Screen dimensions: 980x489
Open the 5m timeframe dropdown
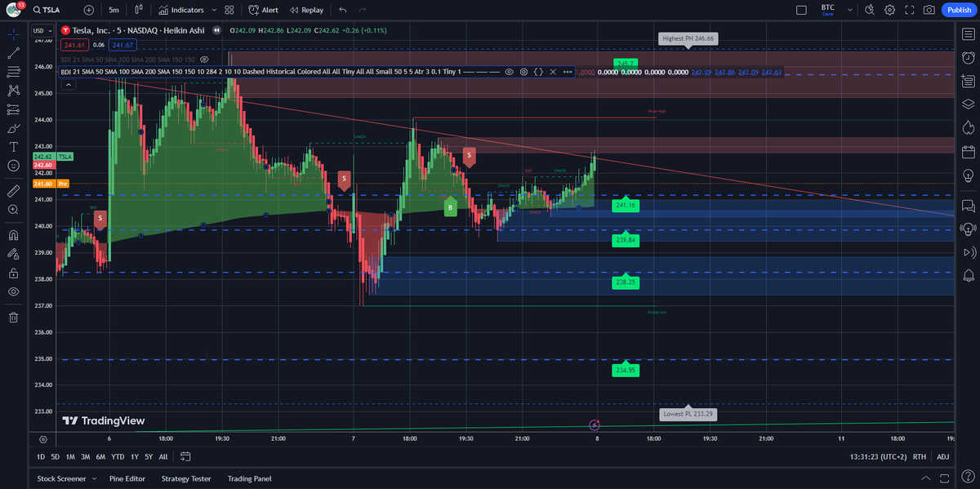[x=114, y=10]
